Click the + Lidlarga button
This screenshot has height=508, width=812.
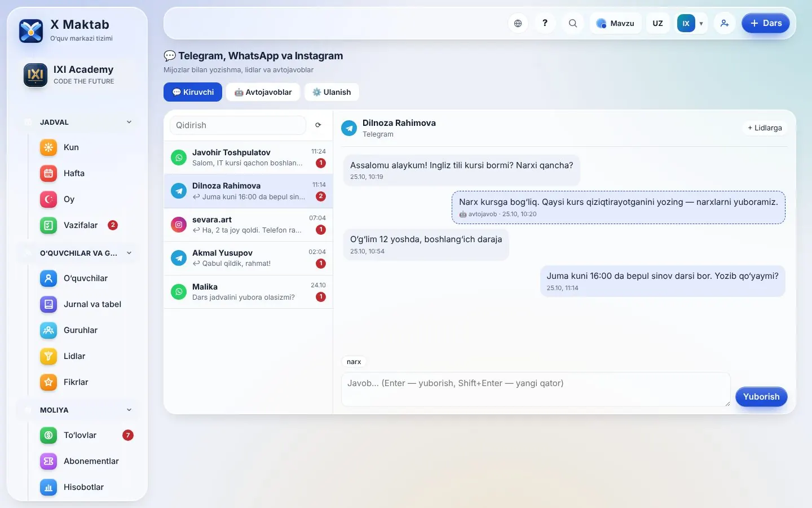coord(765,128)
